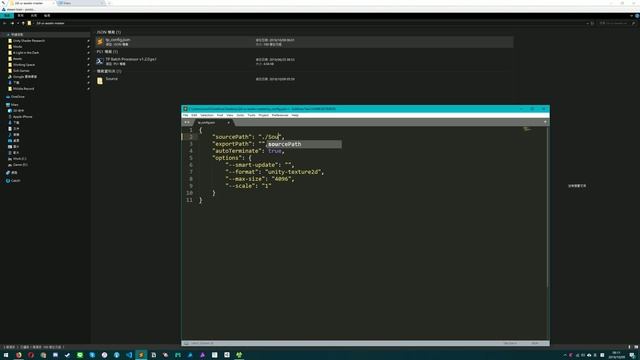Open the Edit menu in Sublime Text
Image resolution: width=640 pixels, height=360 pixels.
tap(194, 116)
